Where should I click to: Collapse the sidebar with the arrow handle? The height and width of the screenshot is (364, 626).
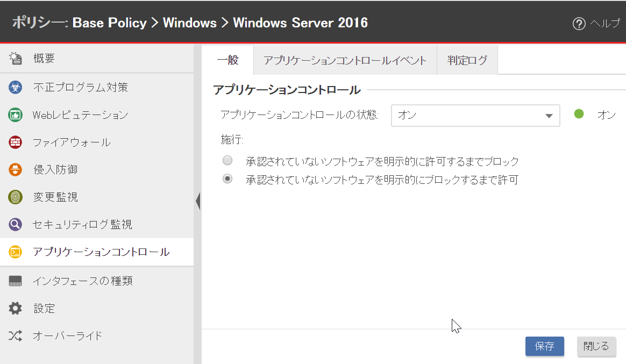point(198,201)
